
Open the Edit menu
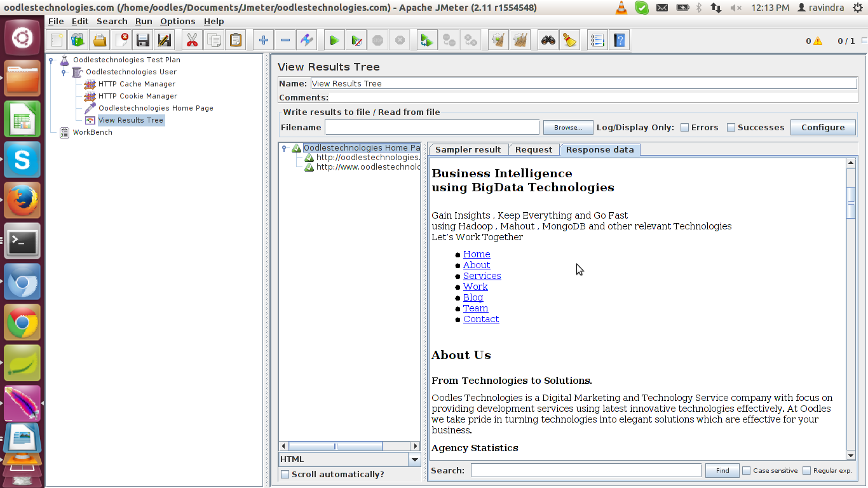pos(80,21)
